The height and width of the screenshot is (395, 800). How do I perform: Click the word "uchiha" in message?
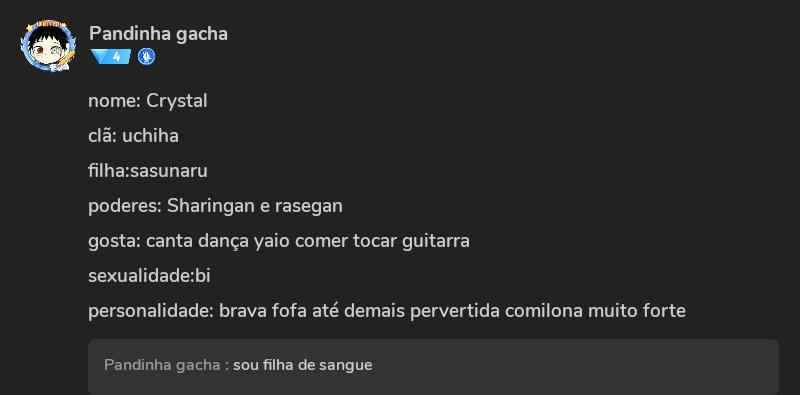click(151, 136)
